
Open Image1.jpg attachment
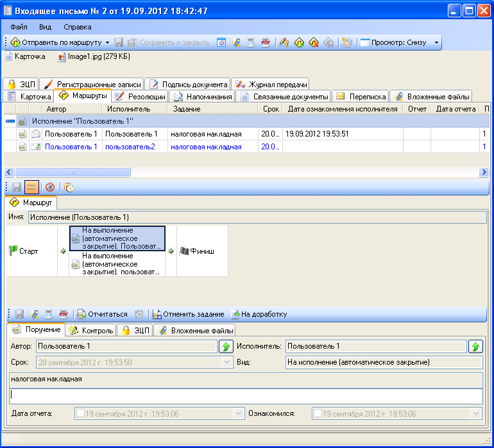94,57
